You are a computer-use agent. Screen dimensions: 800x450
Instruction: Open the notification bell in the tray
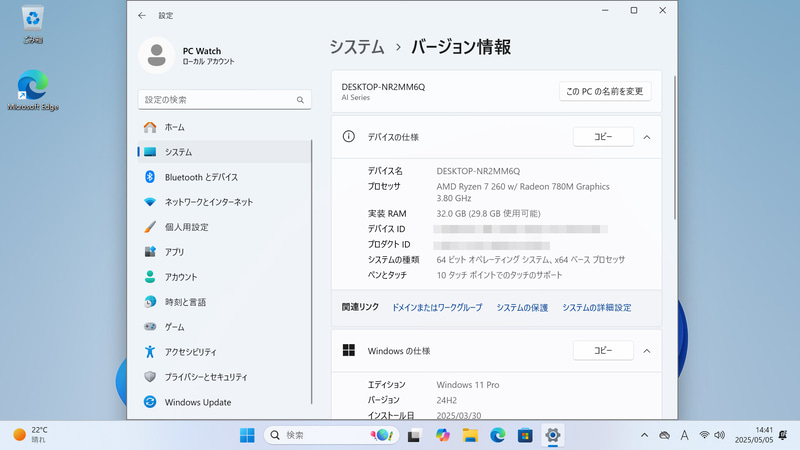[783, 435]
